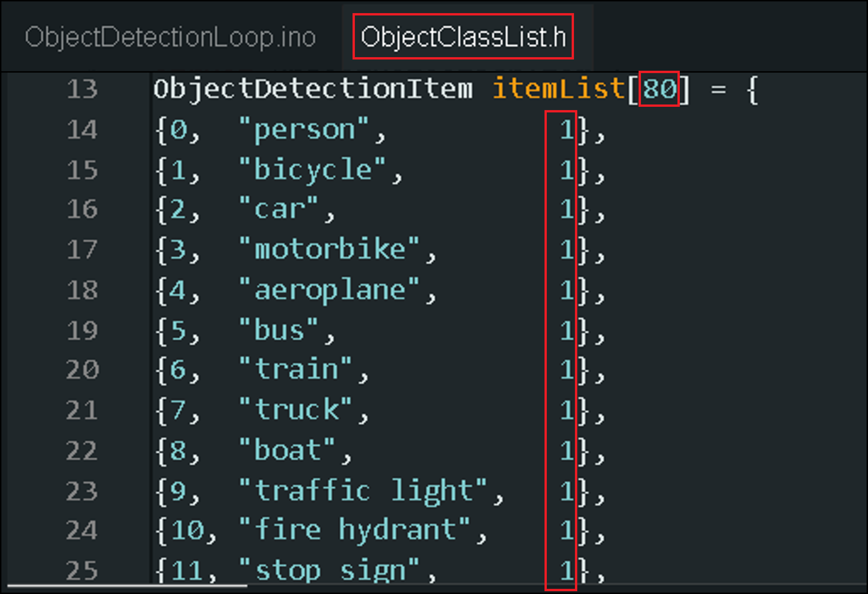Image resolution: width=868 pixels, height=594 pixels.
Task: Switch to the ObjectDetectionLoop.ino tab
Action: (170, 37)
